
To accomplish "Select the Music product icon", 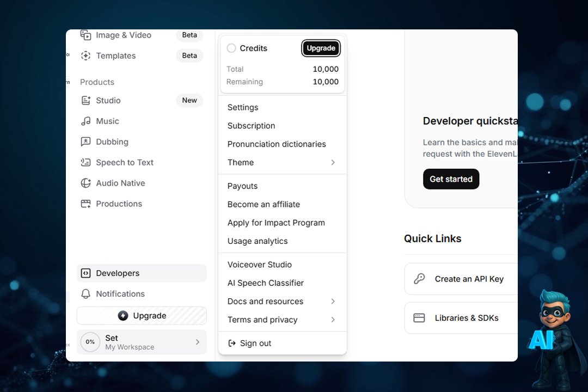I will (85, 121).
